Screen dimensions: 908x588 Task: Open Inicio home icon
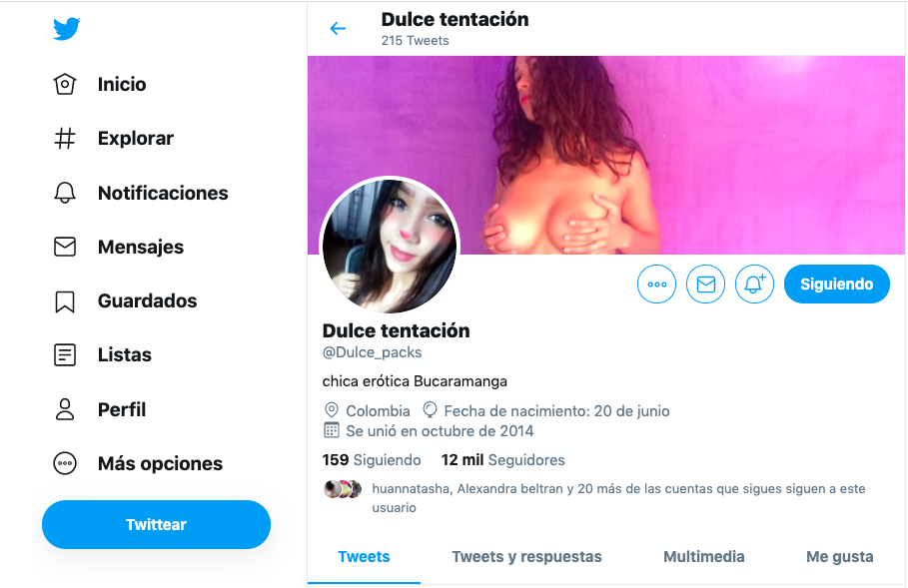[65, 84]
